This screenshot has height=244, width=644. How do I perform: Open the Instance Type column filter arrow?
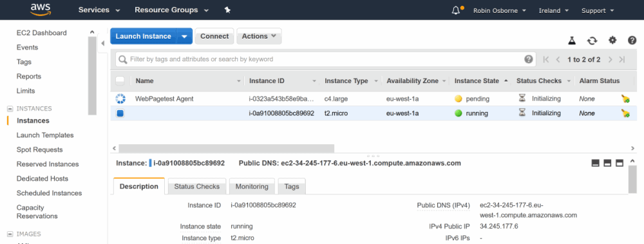pos(376,81)
